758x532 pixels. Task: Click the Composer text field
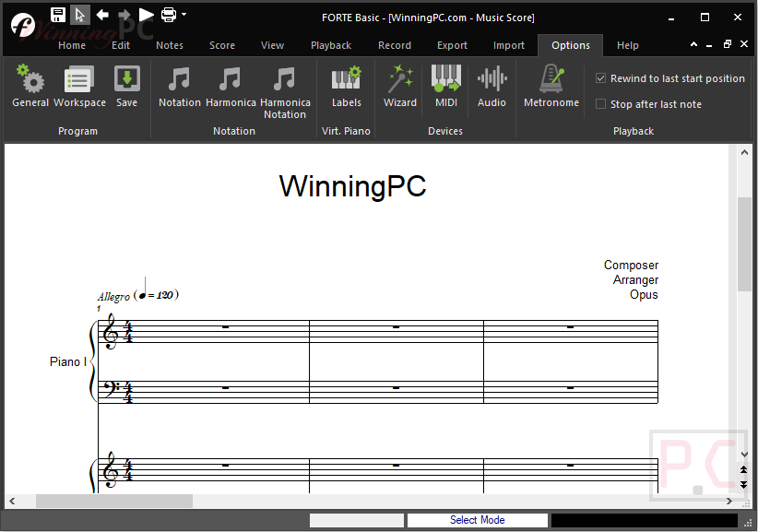(631, 266)
